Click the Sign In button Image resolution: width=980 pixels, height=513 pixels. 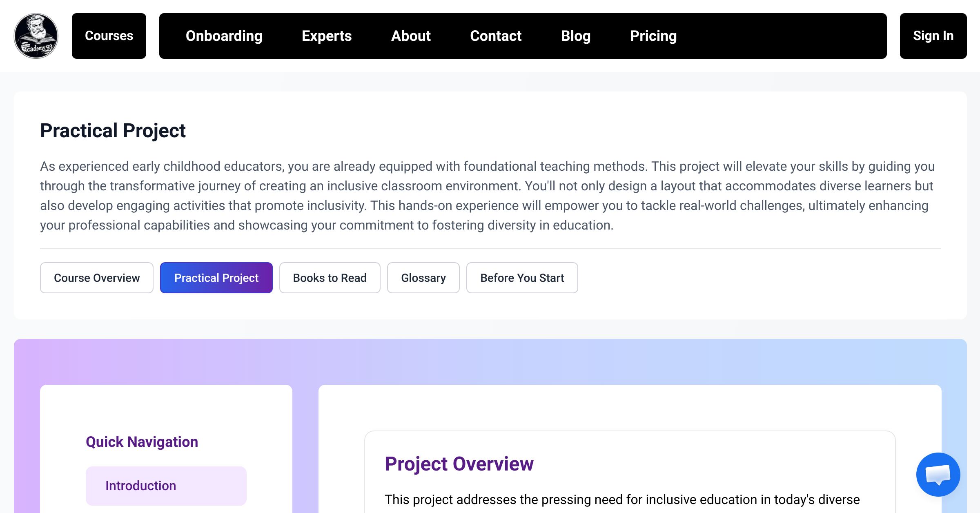click(933, 36)
